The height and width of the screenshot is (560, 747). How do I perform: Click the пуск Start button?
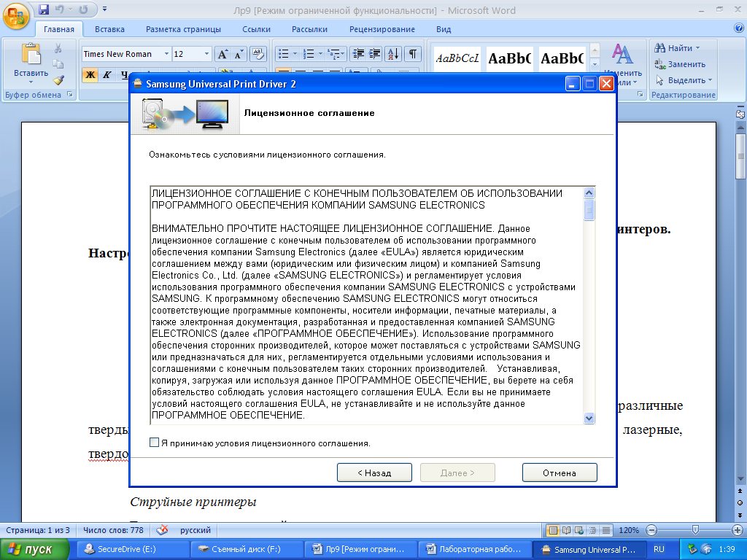34,550
